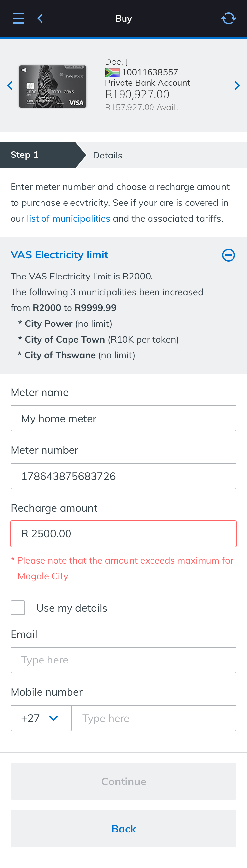The height and width of the screenshot is (868, 247).
Task: Go back using header arrow
Action: pyautogui.click(x=40, y=18)
